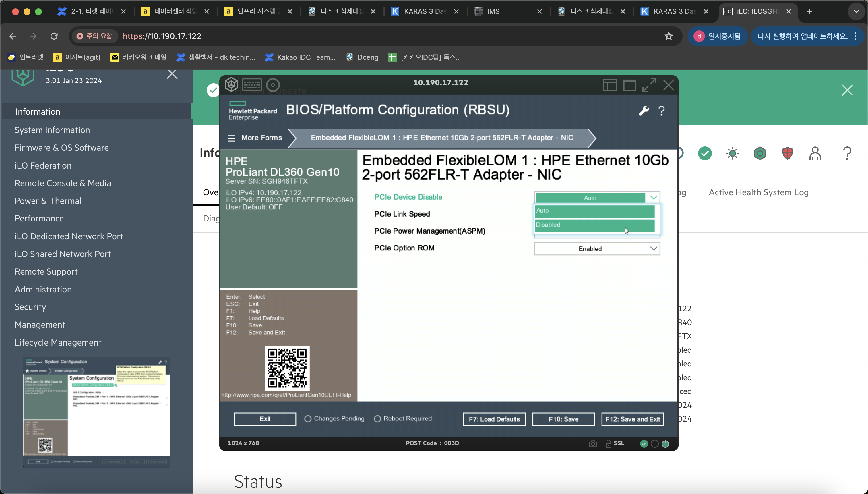Open the Dceng bookmark
Screen dimensions: 868x494
tap(362, 57)
